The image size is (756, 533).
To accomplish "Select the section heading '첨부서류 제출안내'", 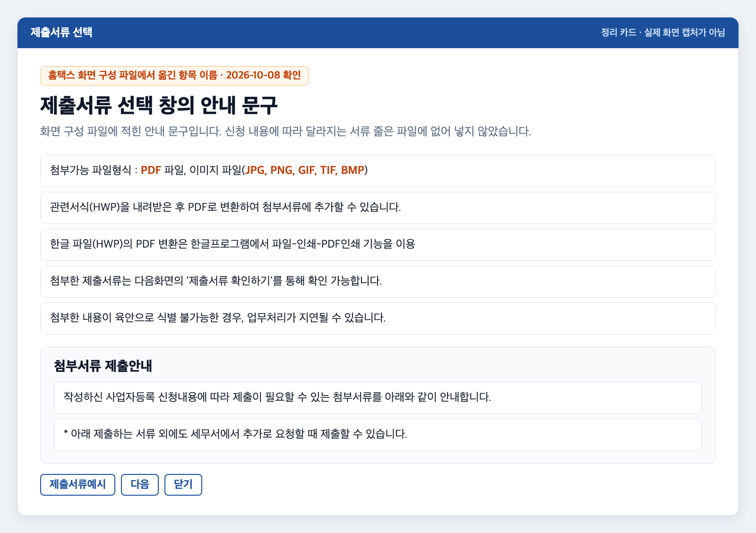I will (x=103, y=366).
